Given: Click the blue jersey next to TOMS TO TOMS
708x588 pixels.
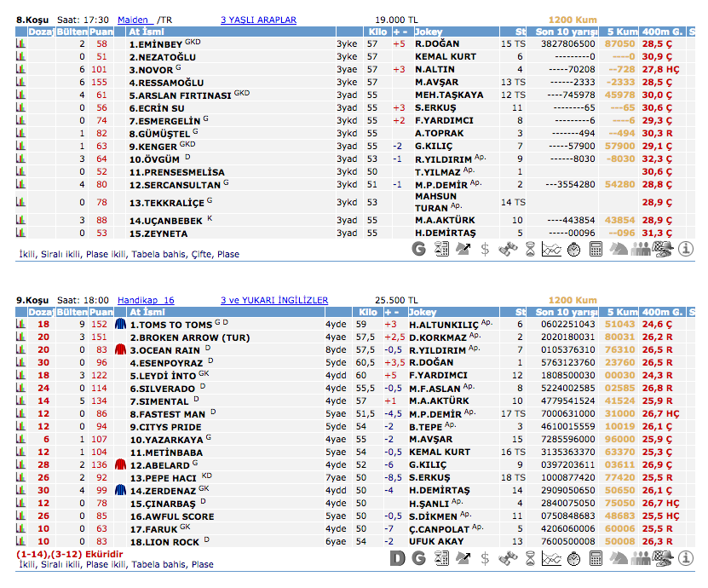Looking at the screenshot, I should [x=120, y=324].
